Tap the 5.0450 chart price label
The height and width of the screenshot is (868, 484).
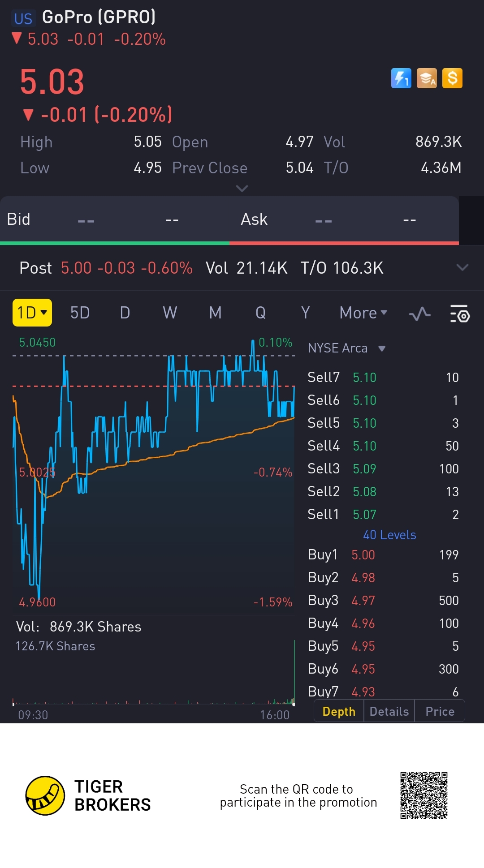[37, 343]
